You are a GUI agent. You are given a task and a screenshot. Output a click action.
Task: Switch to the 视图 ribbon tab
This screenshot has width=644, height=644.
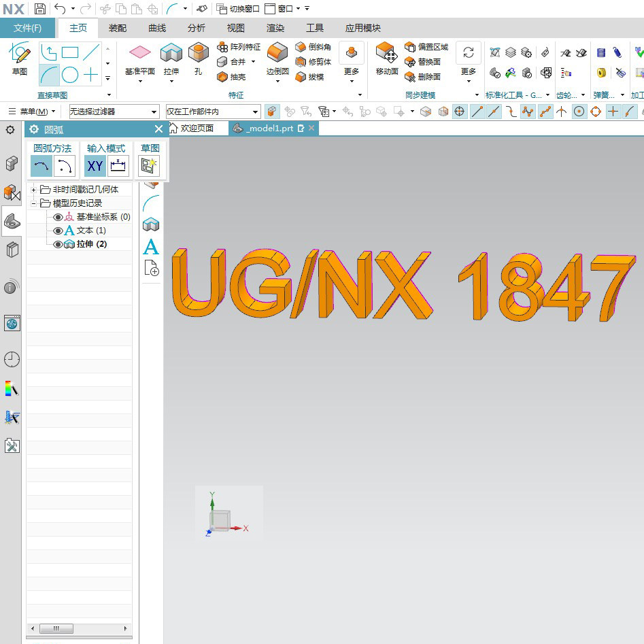[x=236, y=28]
